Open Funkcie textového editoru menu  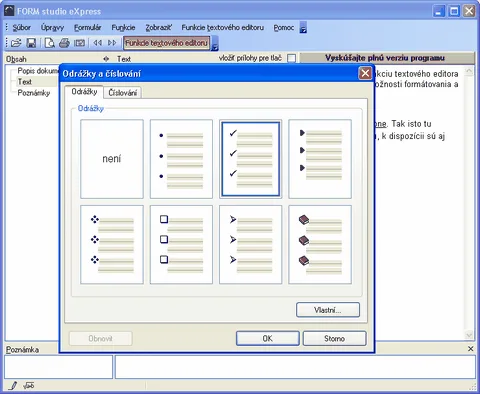point(223,28)
